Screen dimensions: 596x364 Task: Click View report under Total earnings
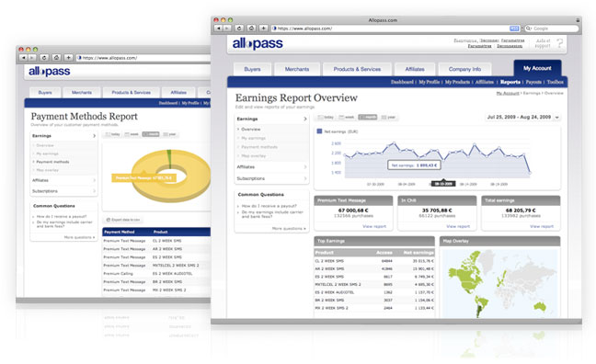point(542,226)
